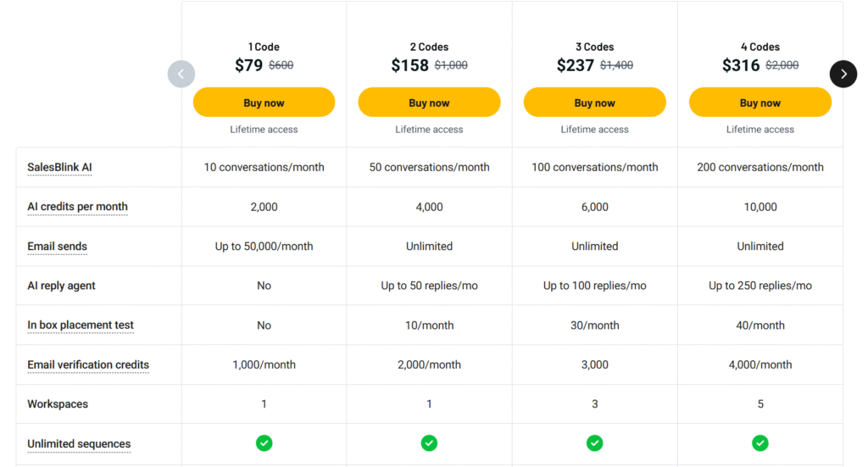Click the $600 strikethrough original price

tap(281, 65)
